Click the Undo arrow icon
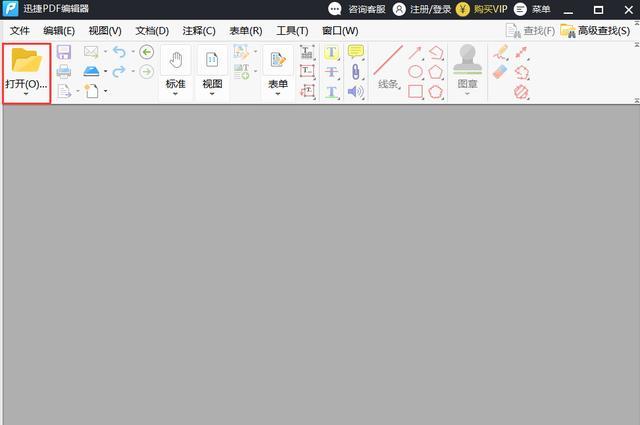 (x=119, y=52)
